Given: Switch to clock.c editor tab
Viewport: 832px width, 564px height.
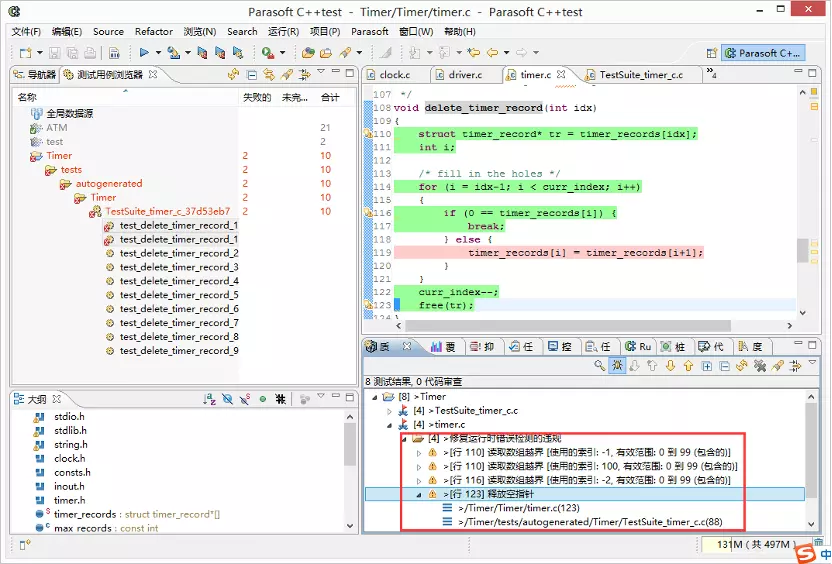Looking at the screenshot, I should click(395, 75).
